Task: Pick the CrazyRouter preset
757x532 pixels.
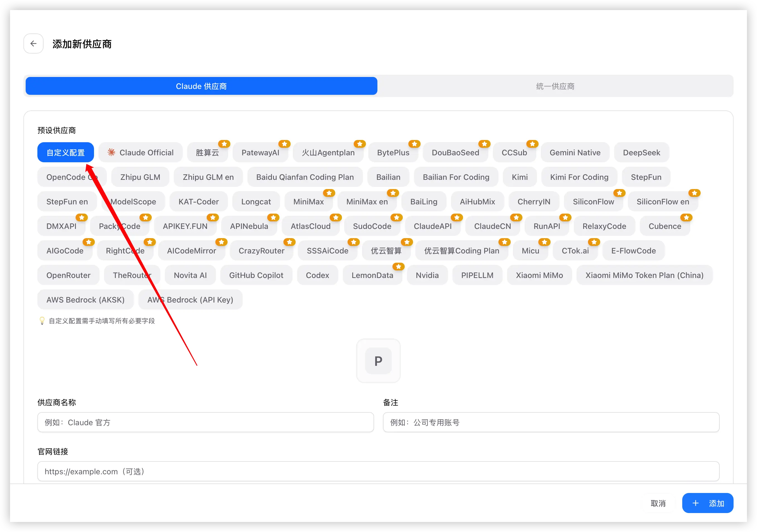Action: click(261, 250)
